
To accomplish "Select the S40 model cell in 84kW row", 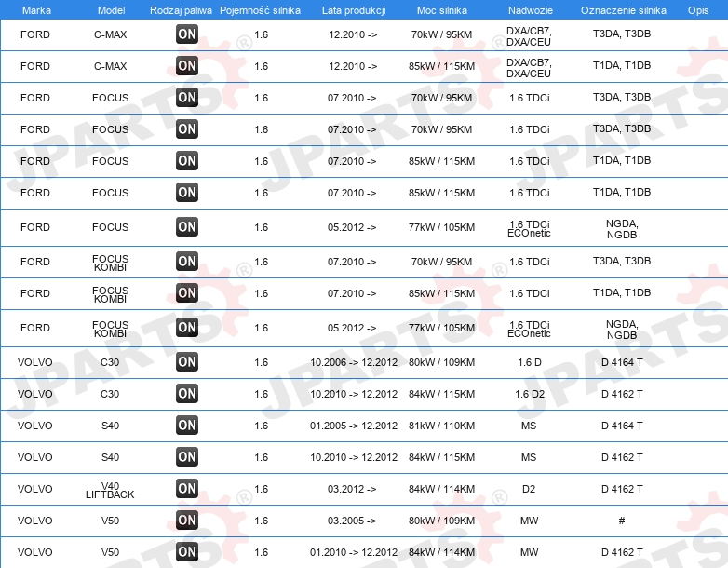I will coord(110,457).
